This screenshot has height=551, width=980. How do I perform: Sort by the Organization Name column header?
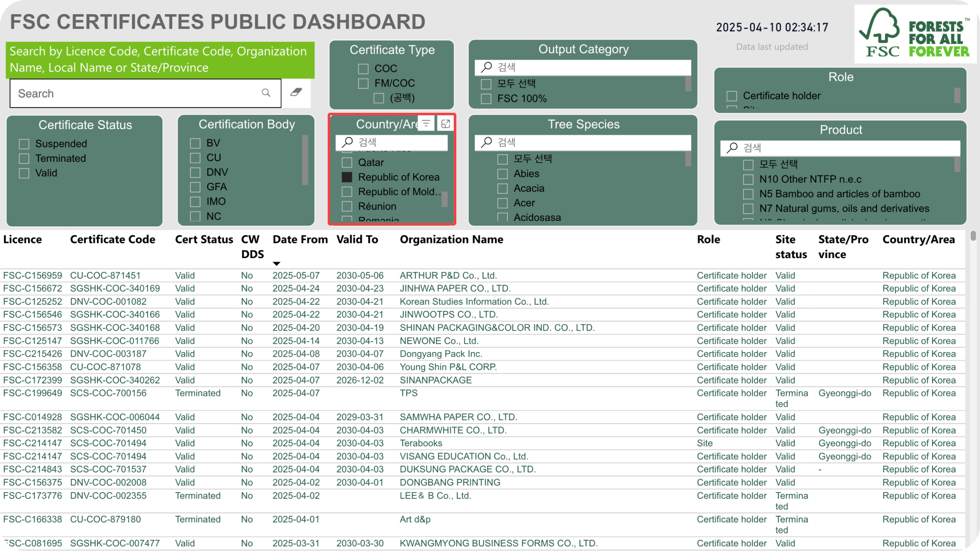tap(451, 239)
